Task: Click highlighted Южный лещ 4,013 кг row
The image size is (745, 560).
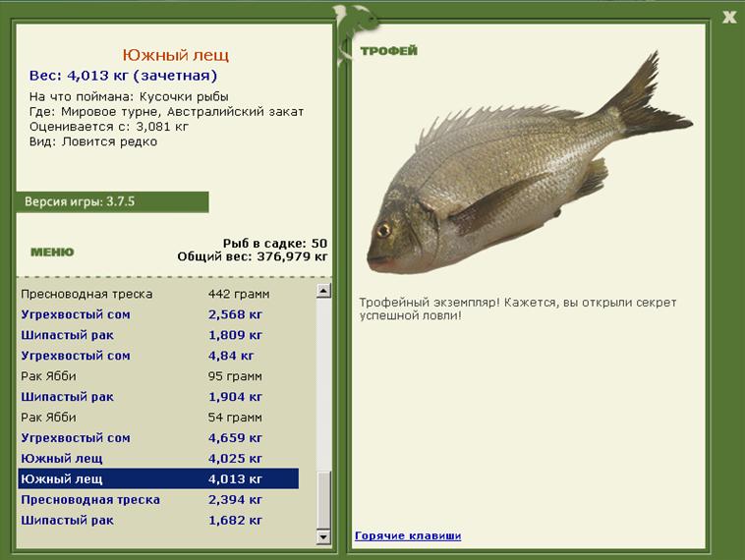Action: pyautogui.click(x=158, y=478)
